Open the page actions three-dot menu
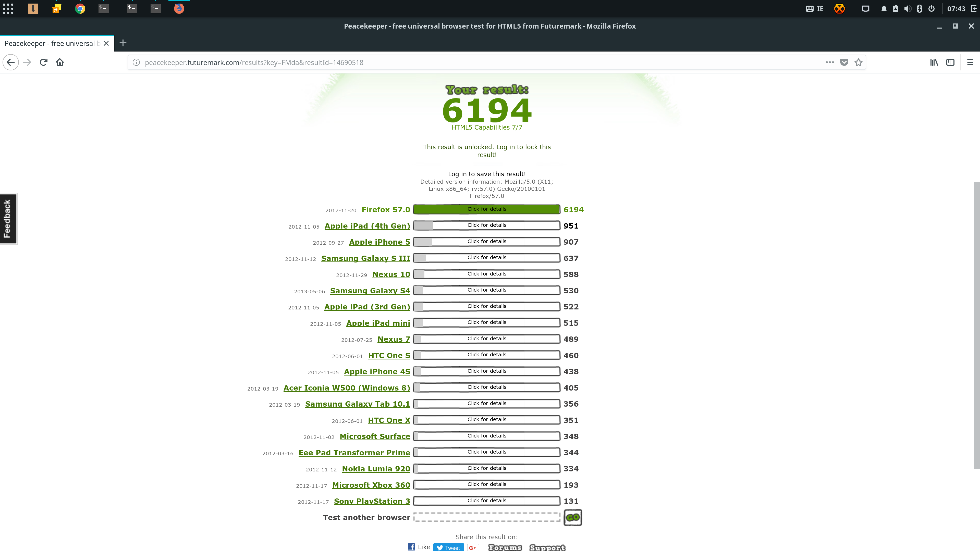Image resolution: width=980 pixels, height=551 pixels. click(830, 62)
